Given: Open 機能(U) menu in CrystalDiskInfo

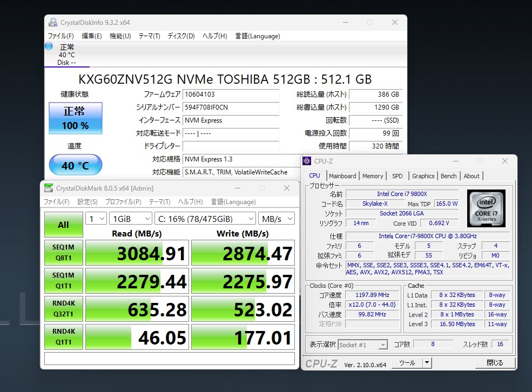Looking at the screenshot, I should 120,36.
